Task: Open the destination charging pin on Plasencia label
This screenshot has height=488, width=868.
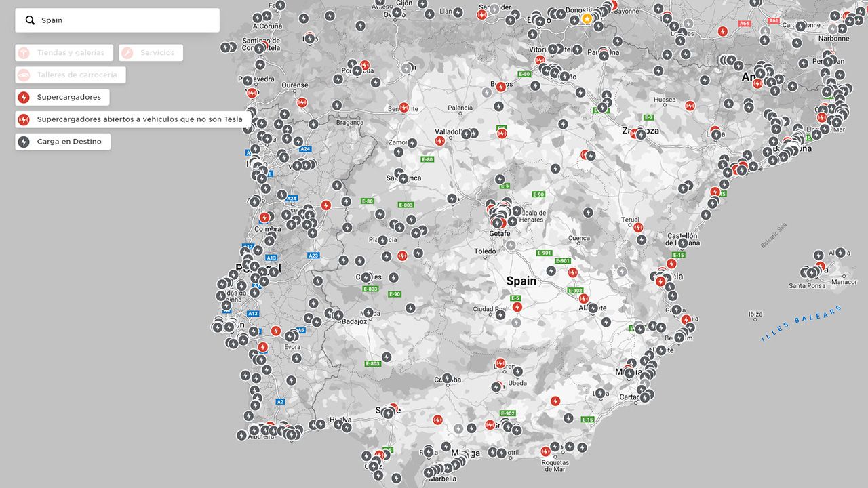Action: [x=382, y=240]
